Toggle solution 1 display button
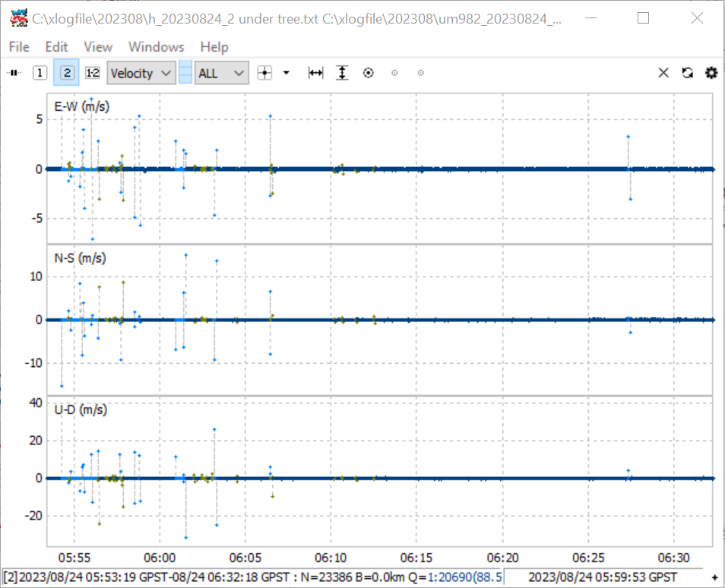 coord(40,73)
